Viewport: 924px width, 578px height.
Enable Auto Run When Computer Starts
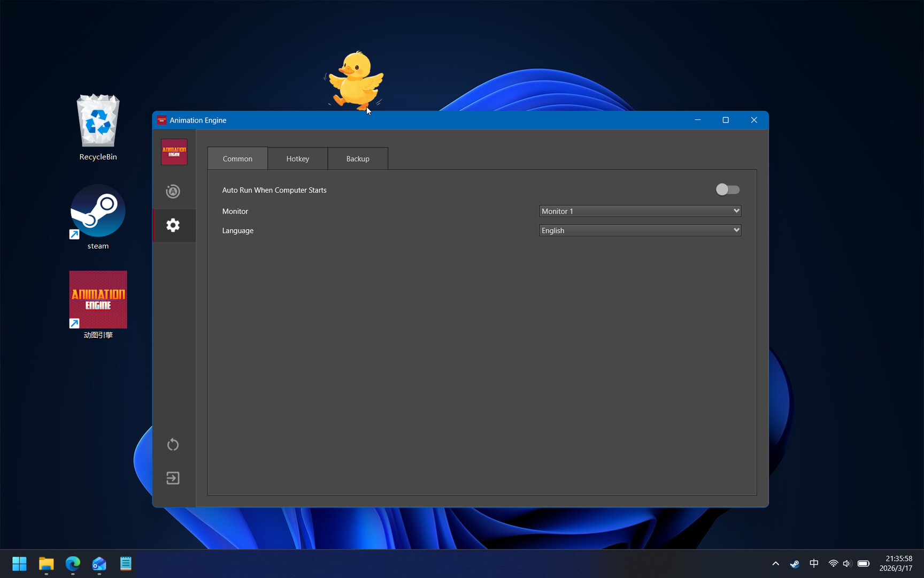click(x=727, y=189)
